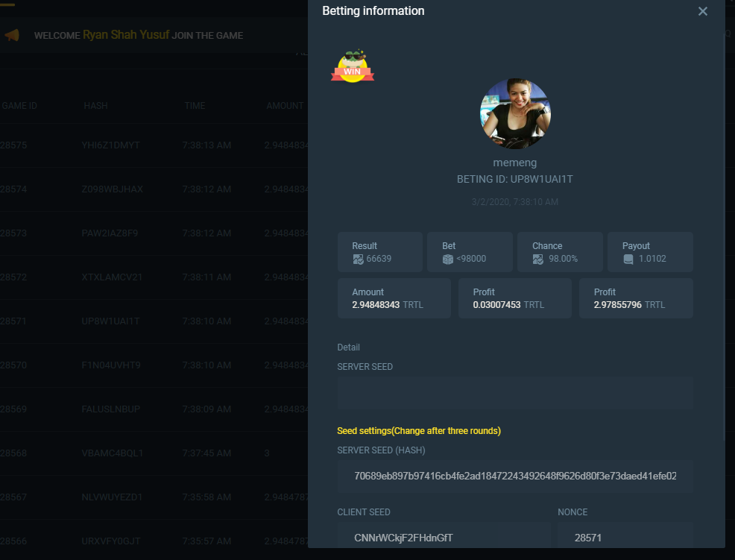Open bet row with hash VBAMC4BQL1
Viewport: 735px width, 560px height.
[112, 453]
